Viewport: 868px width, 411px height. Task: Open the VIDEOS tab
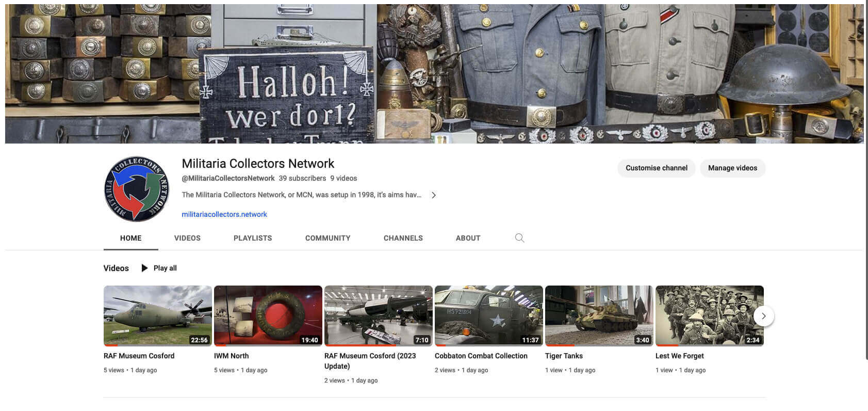(x=187, y=238)
